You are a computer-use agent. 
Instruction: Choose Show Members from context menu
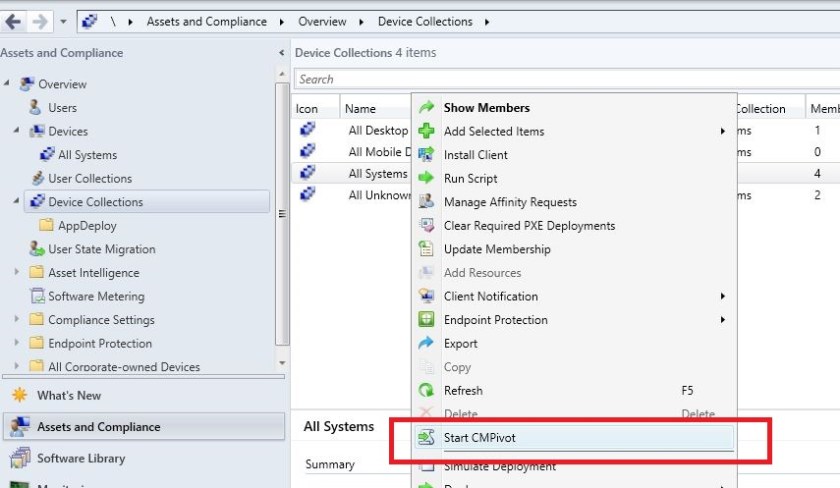pos(486,108)
